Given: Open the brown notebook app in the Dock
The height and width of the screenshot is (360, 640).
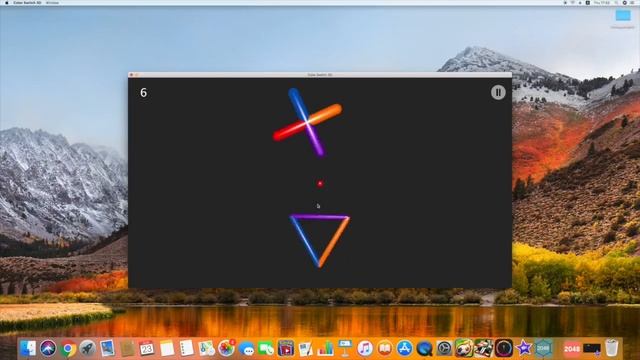Looking at the screenshot, I should (x=127, y=349).
